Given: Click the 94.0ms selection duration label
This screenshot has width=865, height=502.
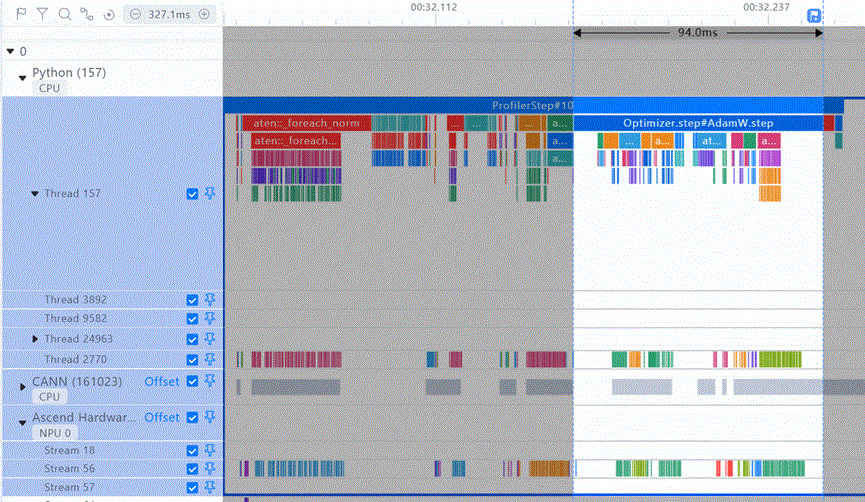Looking at the screenshot, I should coord(698,33).
